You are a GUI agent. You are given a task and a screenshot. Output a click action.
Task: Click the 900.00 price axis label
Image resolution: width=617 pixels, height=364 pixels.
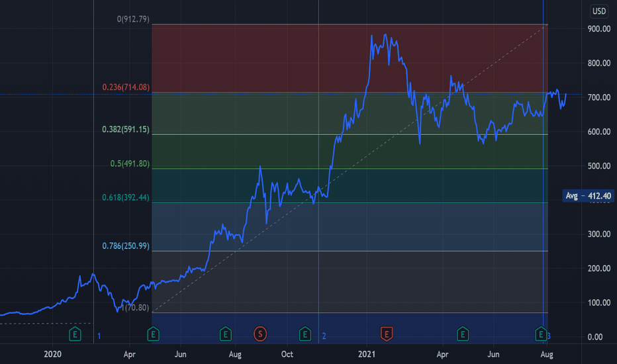599,28
